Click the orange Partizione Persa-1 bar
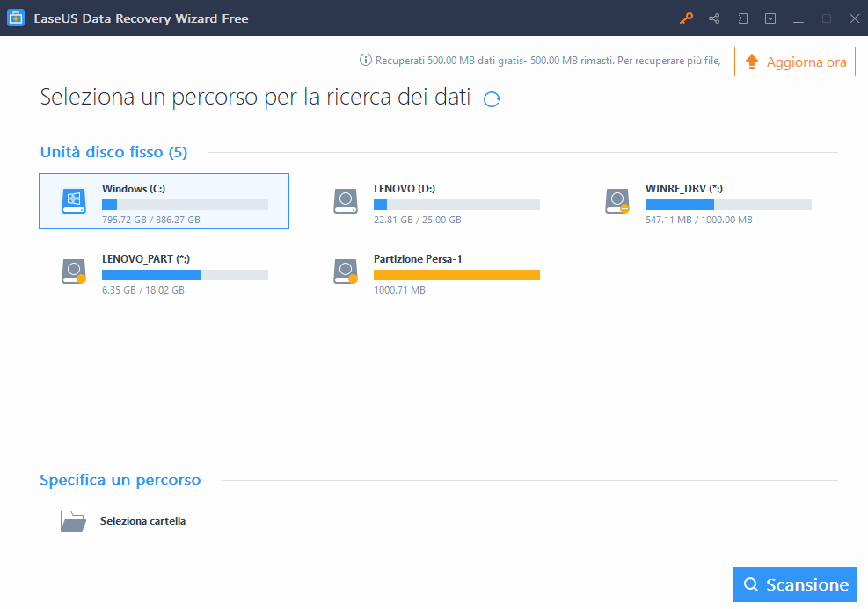The height and width of the screenshot is (609, 868). 456,275
